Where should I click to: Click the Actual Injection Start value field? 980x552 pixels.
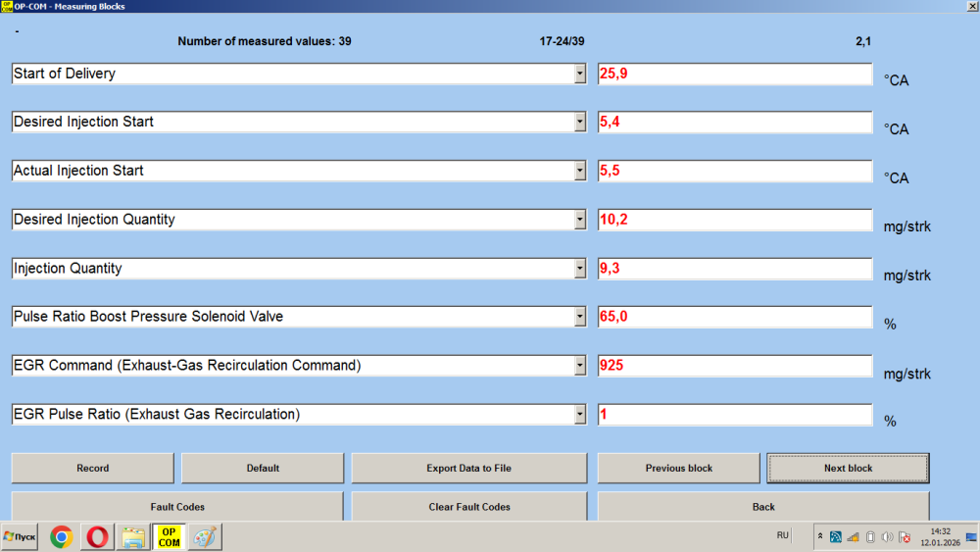pos(735,171)
